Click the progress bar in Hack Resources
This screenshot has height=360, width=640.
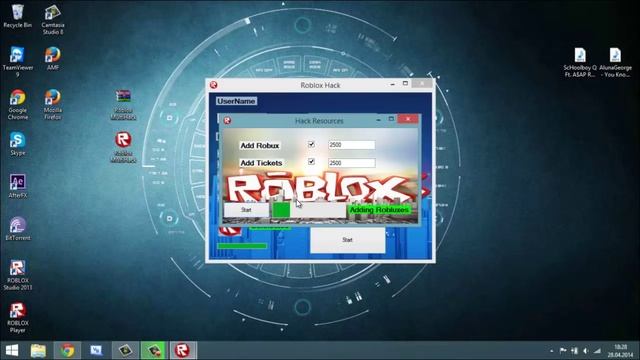[309, 210]
